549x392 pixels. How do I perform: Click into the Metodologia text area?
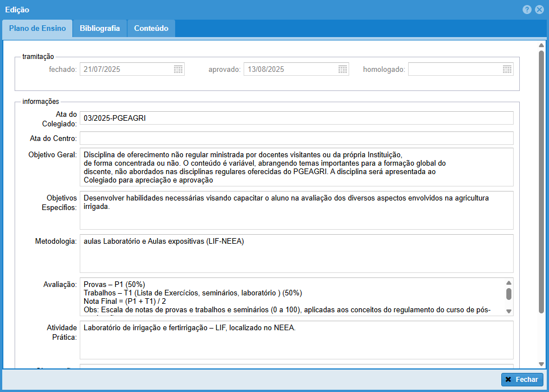pyautogui.click(x=296, y=253)
